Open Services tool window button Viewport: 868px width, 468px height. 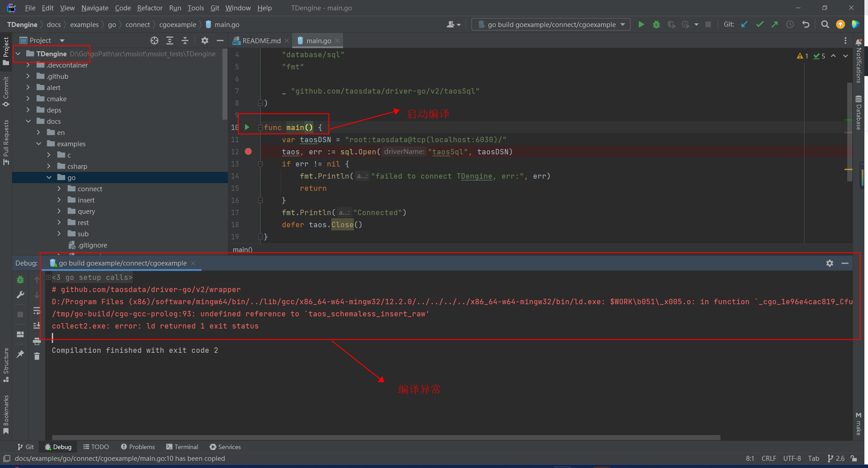[225, 447]
